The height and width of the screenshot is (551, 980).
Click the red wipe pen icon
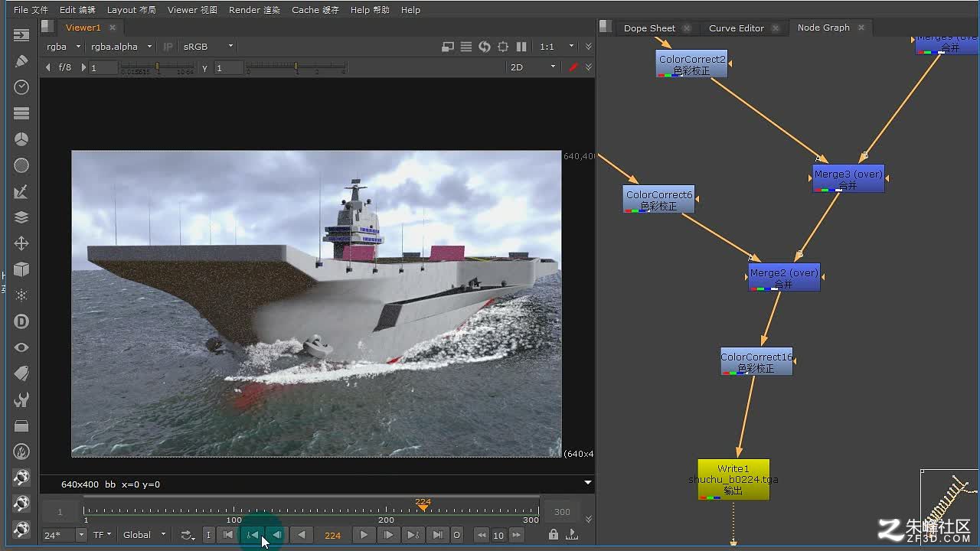coord(573,67)
